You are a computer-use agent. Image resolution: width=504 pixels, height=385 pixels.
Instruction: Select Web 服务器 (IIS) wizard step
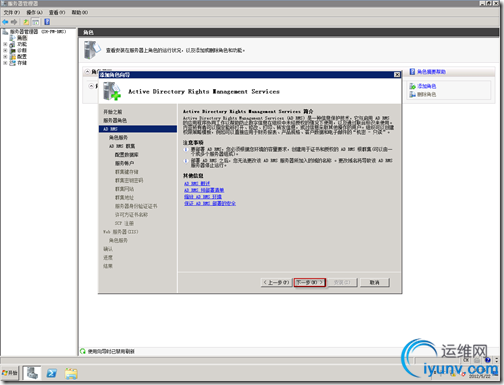click(121, 232)
